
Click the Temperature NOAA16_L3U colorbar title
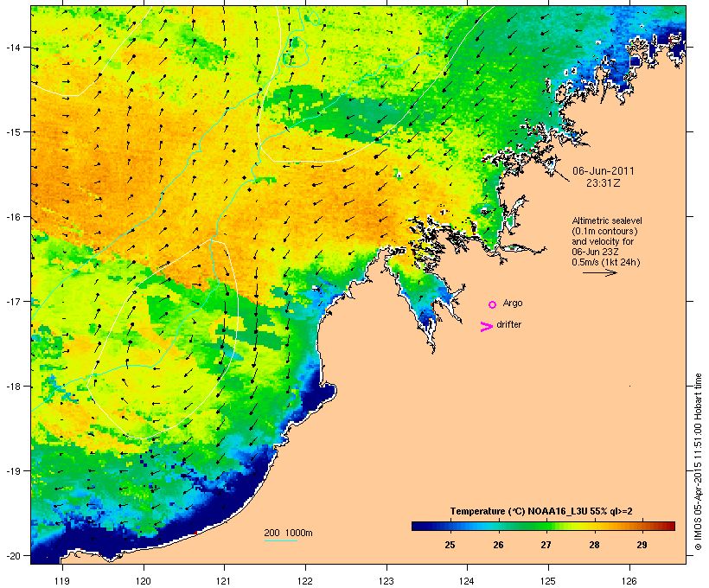541,511
